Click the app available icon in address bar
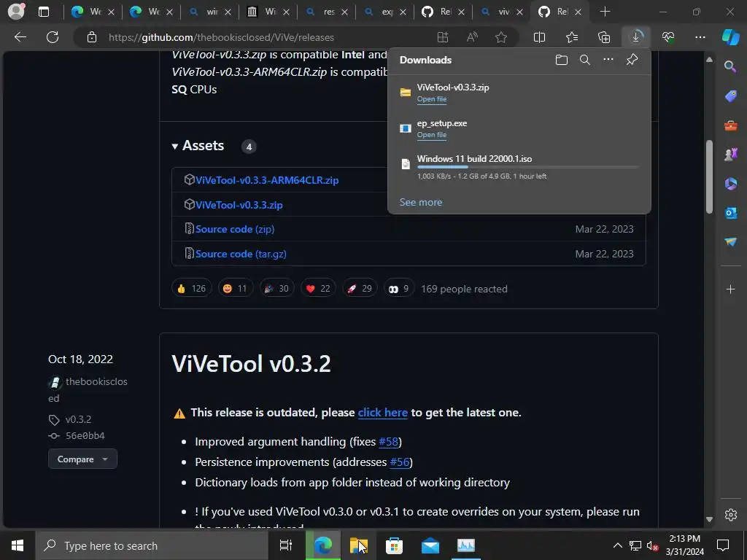747x560 pixels. (x=443, y=37)
